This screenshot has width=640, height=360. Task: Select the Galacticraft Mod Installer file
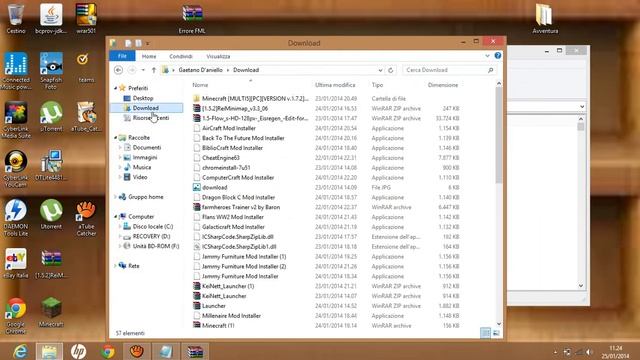tap(233, 227)
